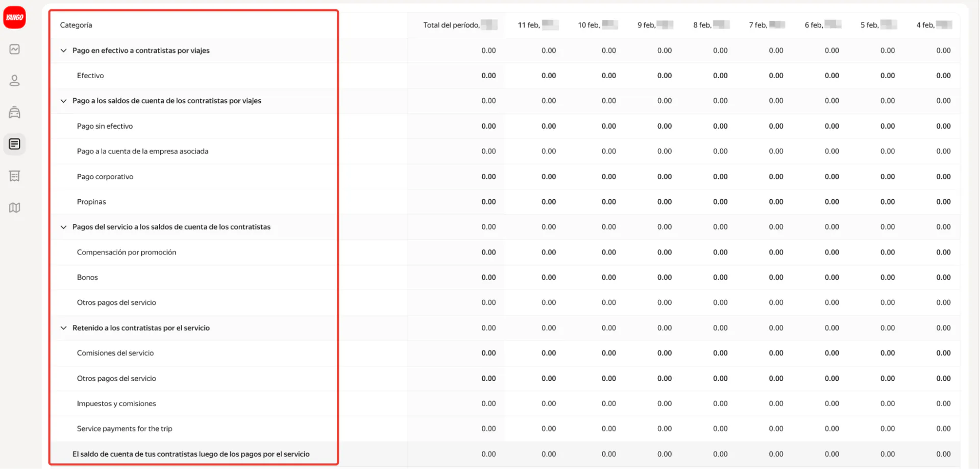Click the Yango logo icon
This screenshot has width=980, height=469.
pos(14,17)
